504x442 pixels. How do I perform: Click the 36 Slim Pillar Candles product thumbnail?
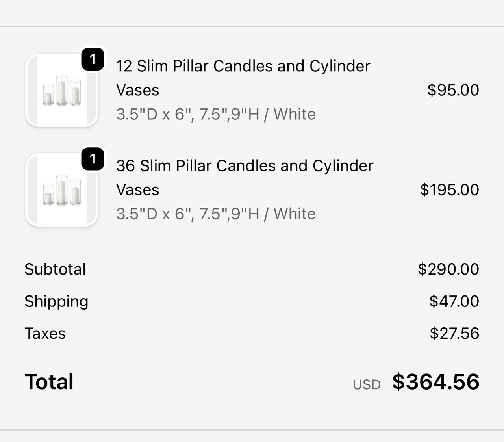tap(62, 190)
